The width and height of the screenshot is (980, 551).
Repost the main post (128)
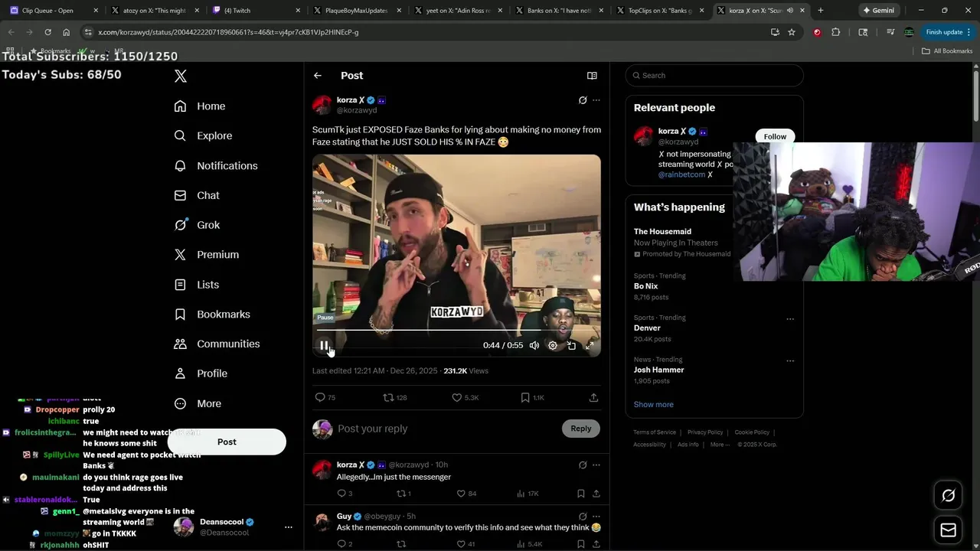[x=395, y=398]
